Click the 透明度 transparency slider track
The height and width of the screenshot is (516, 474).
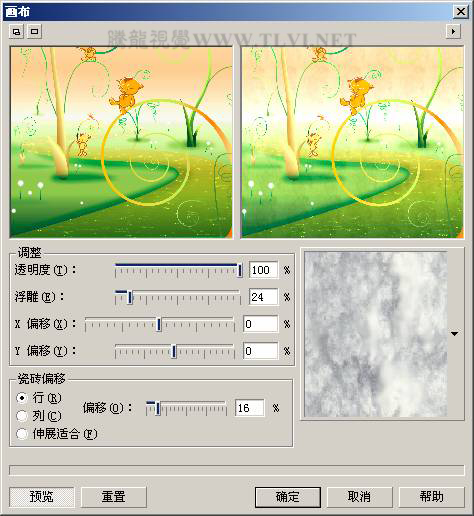(178, 270)
